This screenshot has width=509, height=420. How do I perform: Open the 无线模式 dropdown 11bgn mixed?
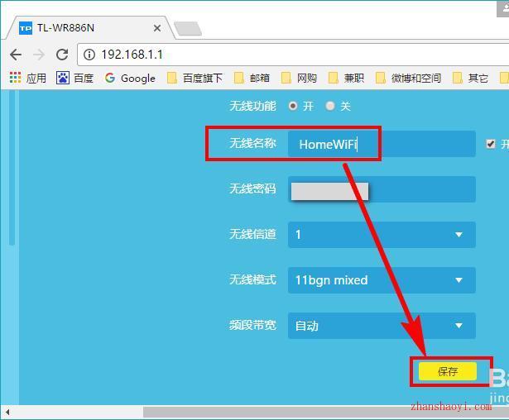click(382, 280)
